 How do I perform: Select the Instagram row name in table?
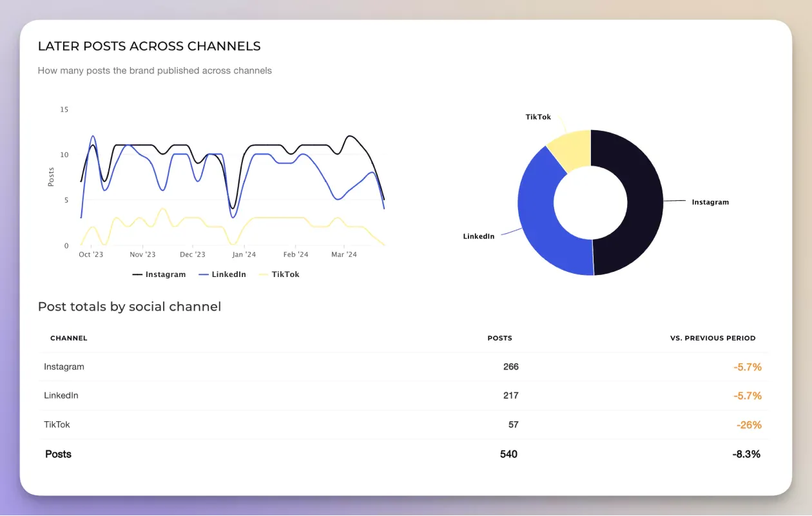[64, 367]
